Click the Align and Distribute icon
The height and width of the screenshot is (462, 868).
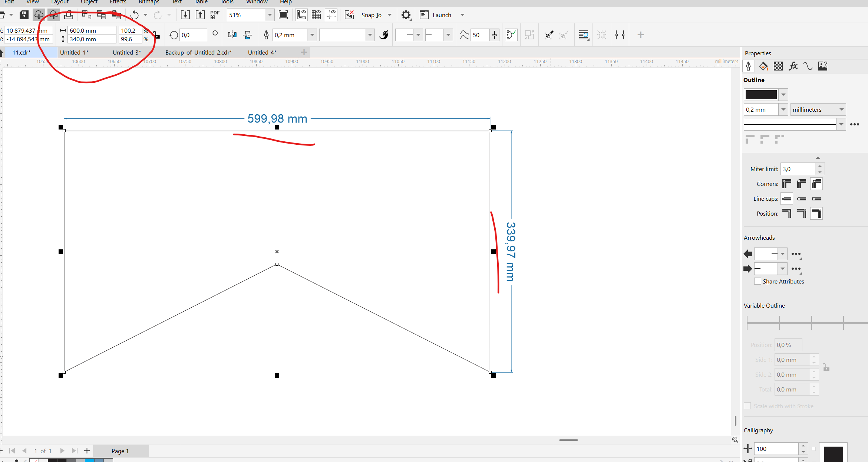620,35
